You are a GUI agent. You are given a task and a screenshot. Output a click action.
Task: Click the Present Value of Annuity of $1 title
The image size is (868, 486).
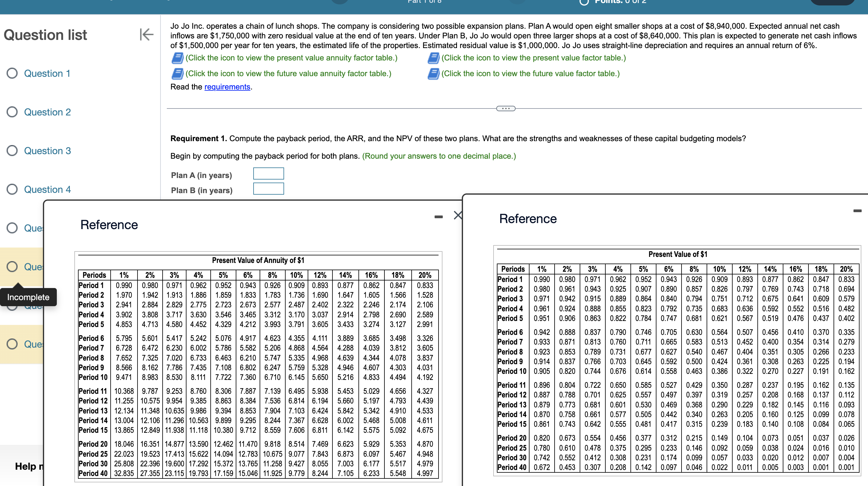[258, 260]
